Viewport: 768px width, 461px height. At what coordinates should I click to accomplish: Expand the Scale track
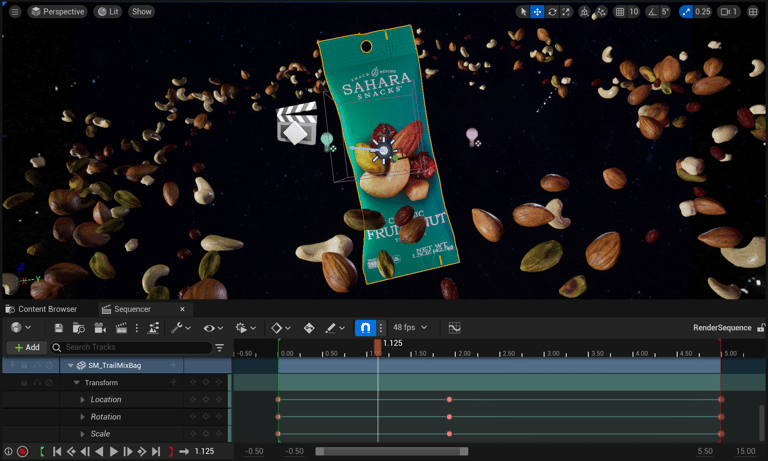click(x=82, y=434)
